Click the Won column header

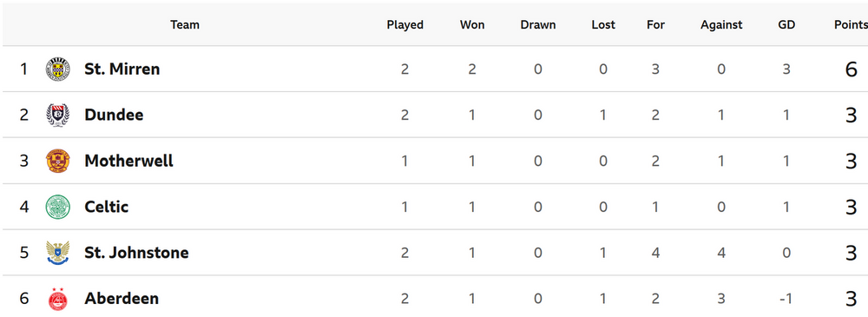tap(472, 25)
